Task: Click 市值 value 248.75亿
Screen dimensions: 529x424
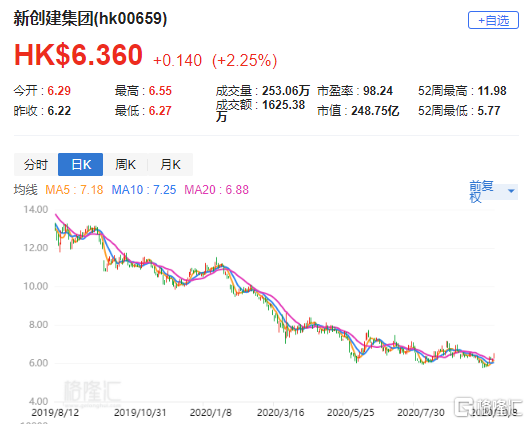Action: coord(375,111)
